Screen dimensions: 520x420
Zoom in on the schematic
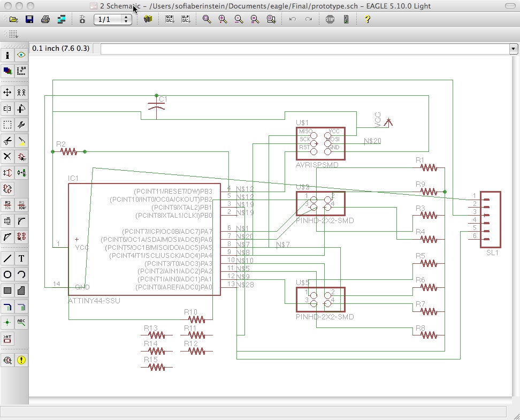pyautogui.click(x=223, y=19)
